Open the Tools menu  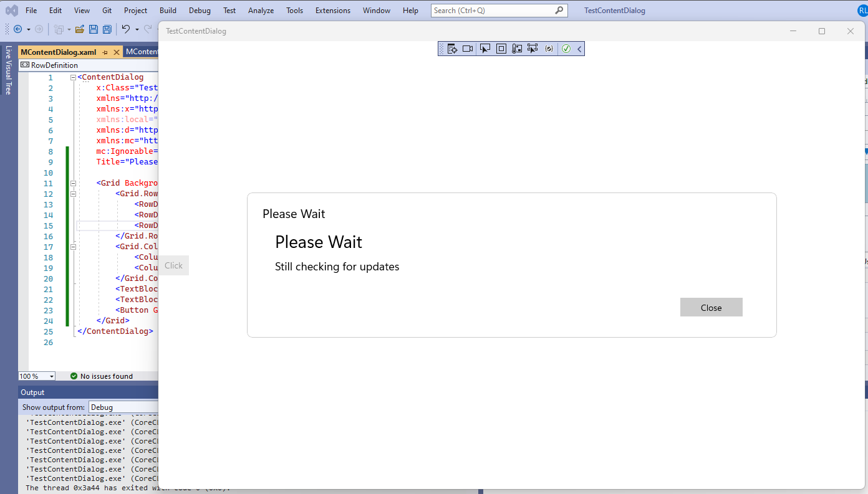[294, 11]
